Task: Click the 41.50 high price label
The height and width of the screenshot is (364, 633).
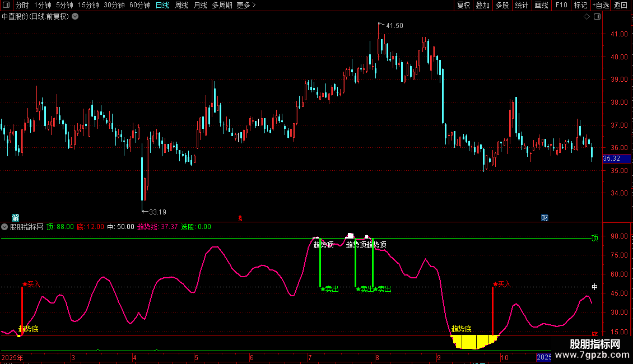Action: point(394,26)
